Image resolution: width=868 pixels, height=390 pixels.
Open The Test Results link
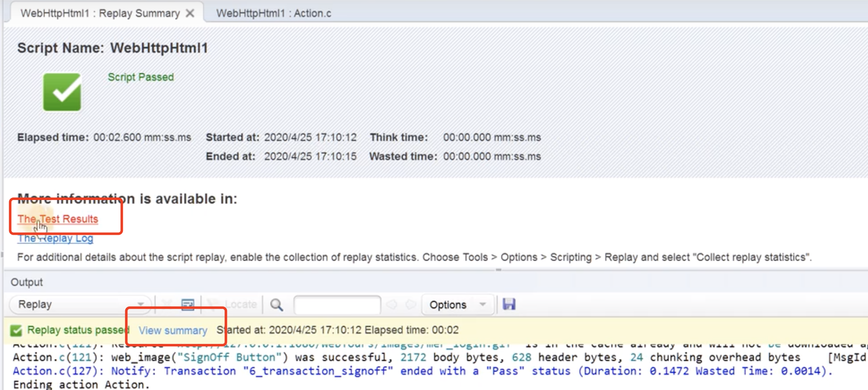(x=58, y=219)
